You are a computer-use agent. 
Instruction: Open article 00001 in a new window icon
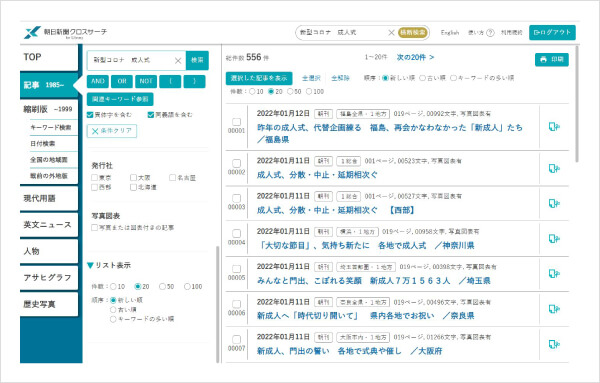click(554, 126)
